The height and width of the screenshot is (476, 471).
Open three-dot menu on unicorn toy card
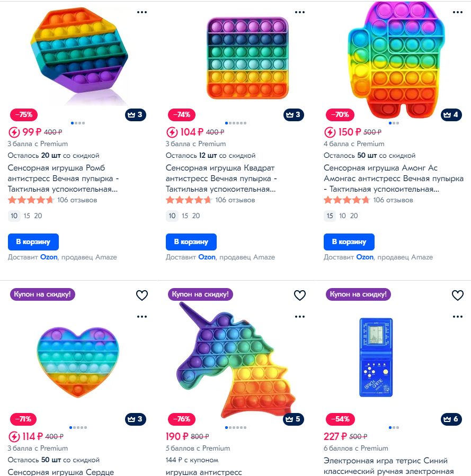click(300, 317)
